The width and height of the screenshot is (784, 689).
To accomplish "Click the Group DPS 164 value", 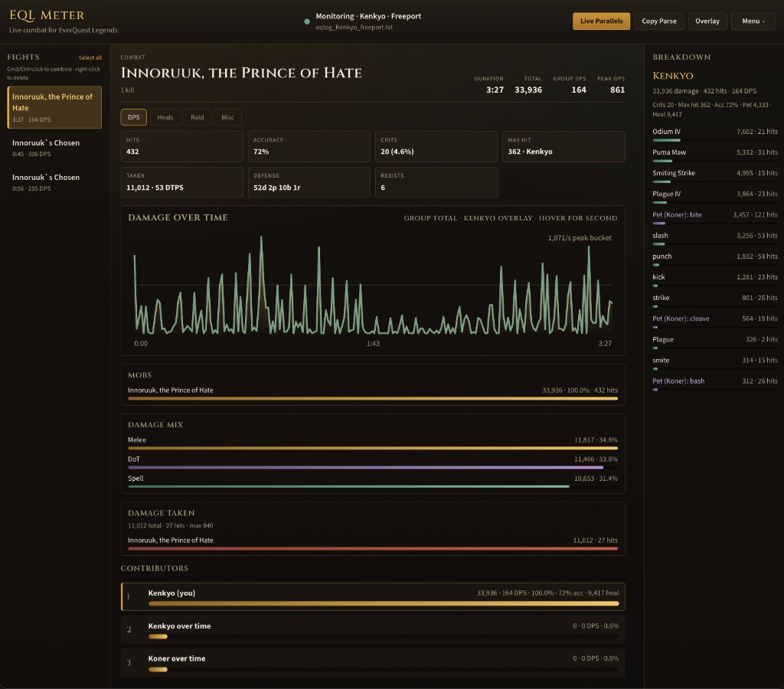I will coord(579,90).
